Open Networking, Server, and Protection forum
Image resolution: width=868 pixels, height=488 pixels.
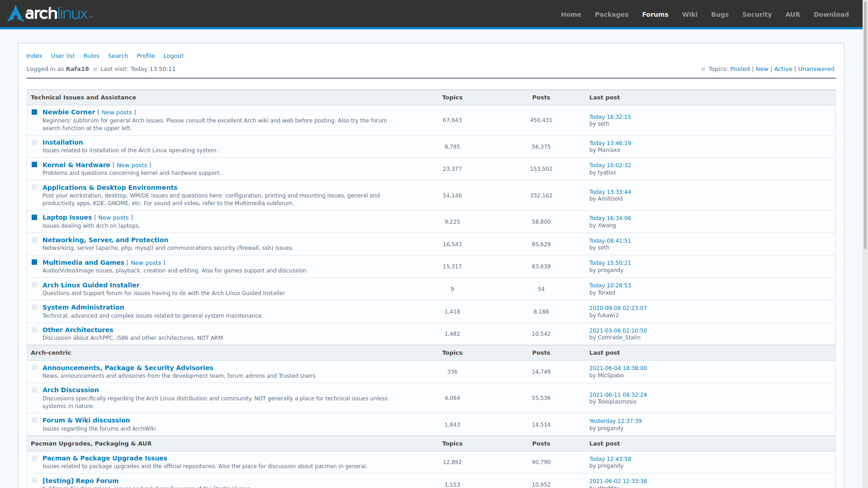point(105,240)
